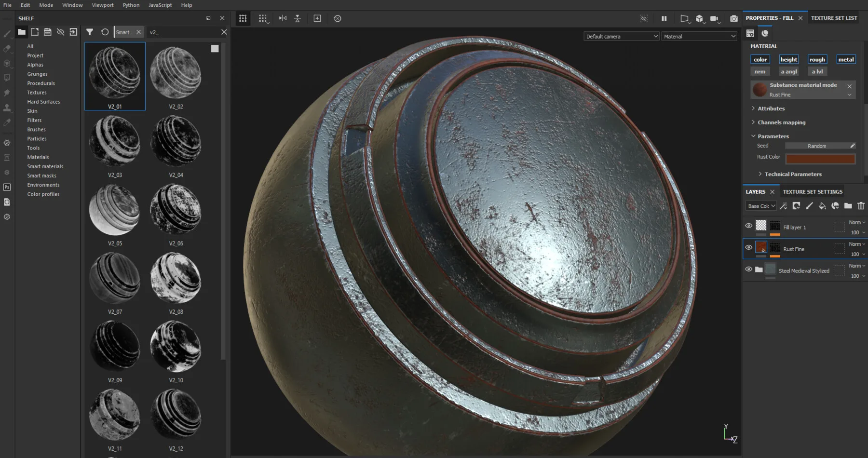Pause the viewport rendering
This screenshot has height=458, width=868.
click(664, 18)
